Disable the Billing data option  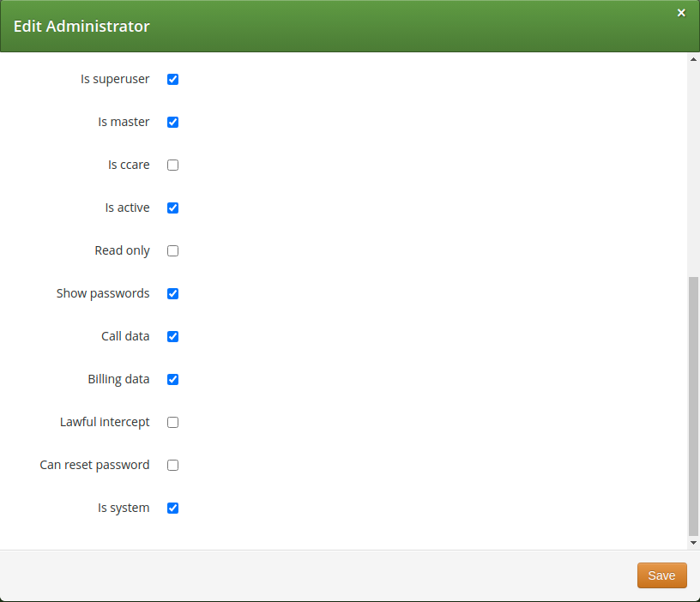[172, 379]
